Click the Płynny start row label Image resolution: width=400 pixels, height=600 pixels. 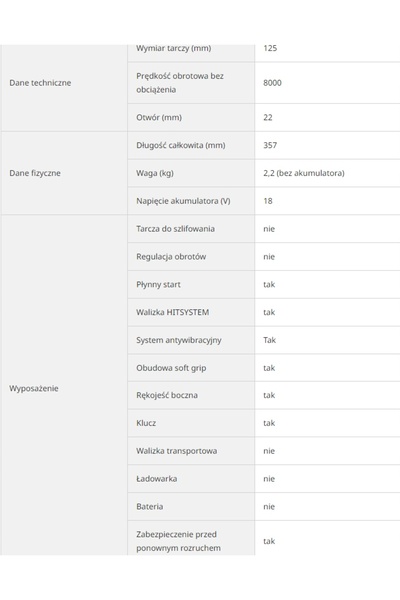pos(158,285)
